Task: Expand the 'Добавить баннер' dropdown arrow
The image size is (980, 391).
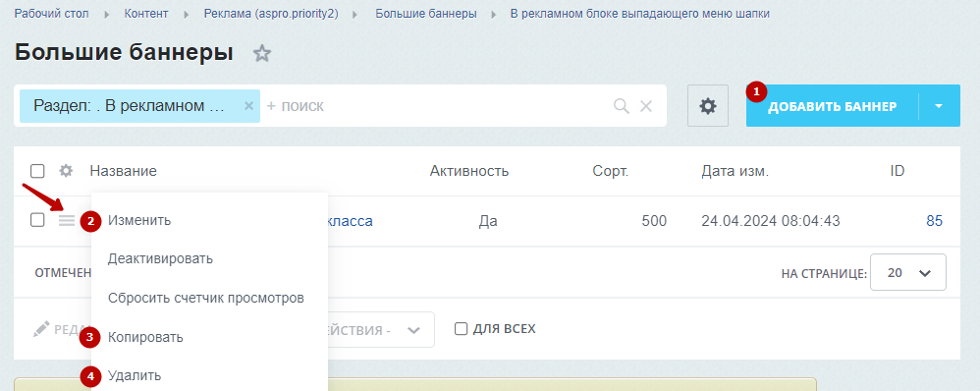Action: pyautogui.click(x=939, y=106)
